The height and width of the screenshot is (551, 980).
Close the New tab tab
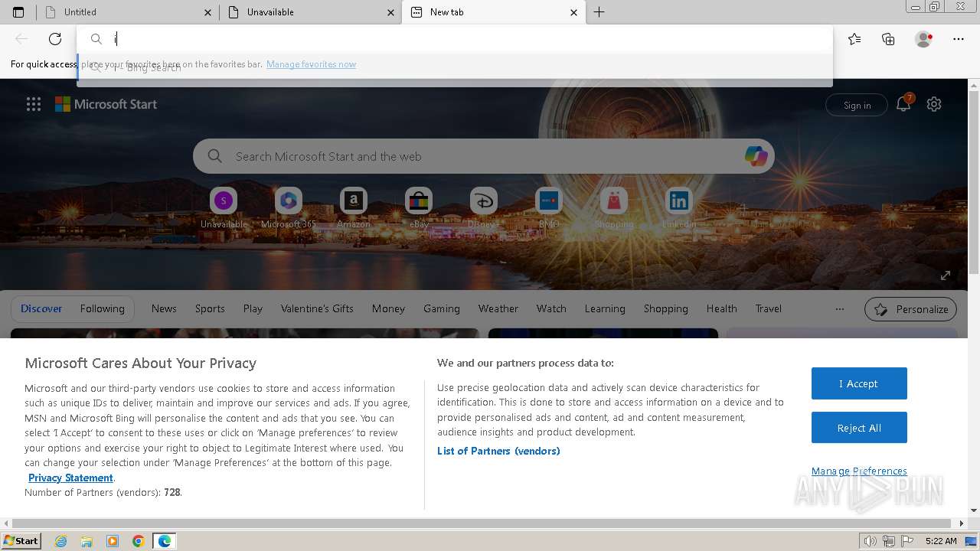[x=574, y=12]
